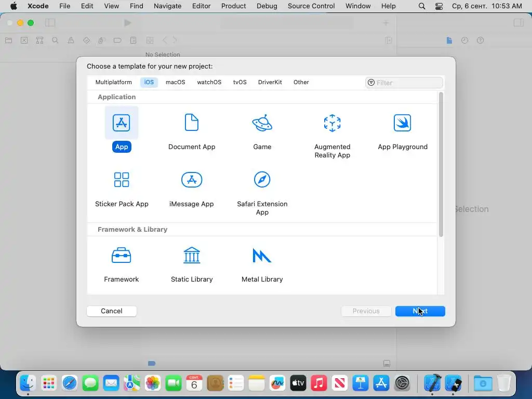The width and height of the screenshot is (532, 399).
Task: Show the Quick Help inspector icon
Action: 480,41
